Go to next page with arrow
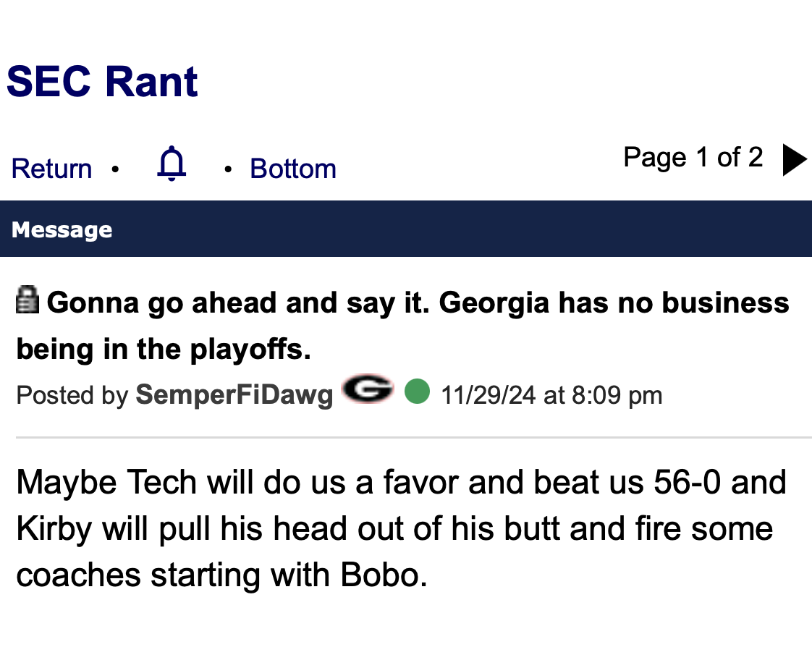 794,160
